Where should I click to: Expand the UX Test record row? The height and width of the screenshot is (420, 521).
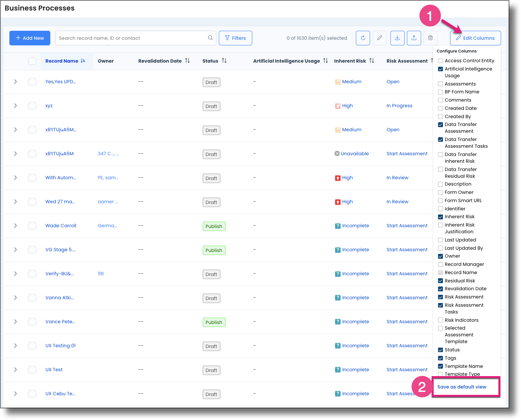tap(15, 369)
